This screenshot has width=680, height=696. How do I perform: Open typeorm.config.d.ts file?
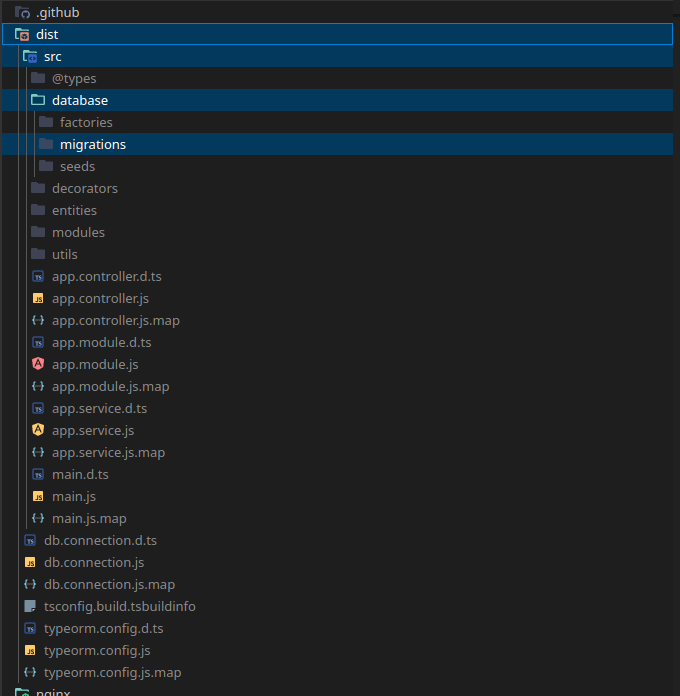point(337,628)
